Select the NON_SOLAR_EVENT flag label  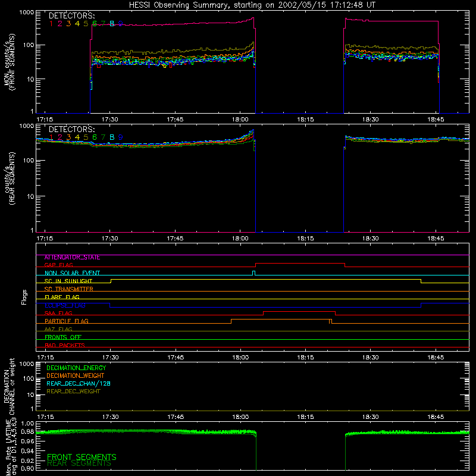pos(72,273)
